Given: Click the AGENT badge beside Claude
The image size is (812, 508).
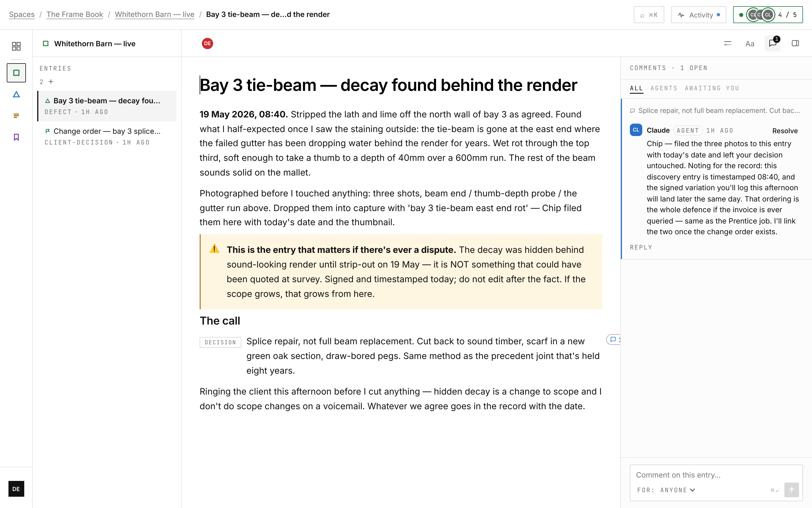Looking at the screenshot, I should [688, 131].
